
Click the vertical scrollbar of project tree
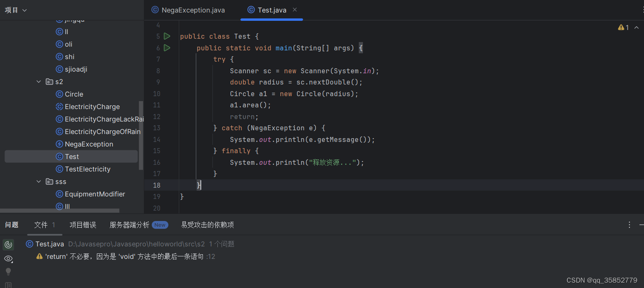click(141, 135)
